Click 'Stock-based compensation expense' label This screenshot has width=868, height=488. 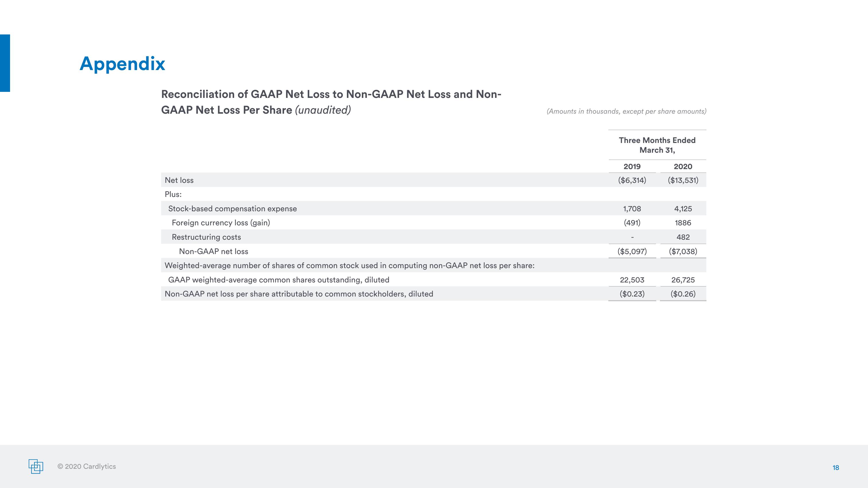pyautogui.click(x=232, y=209)
